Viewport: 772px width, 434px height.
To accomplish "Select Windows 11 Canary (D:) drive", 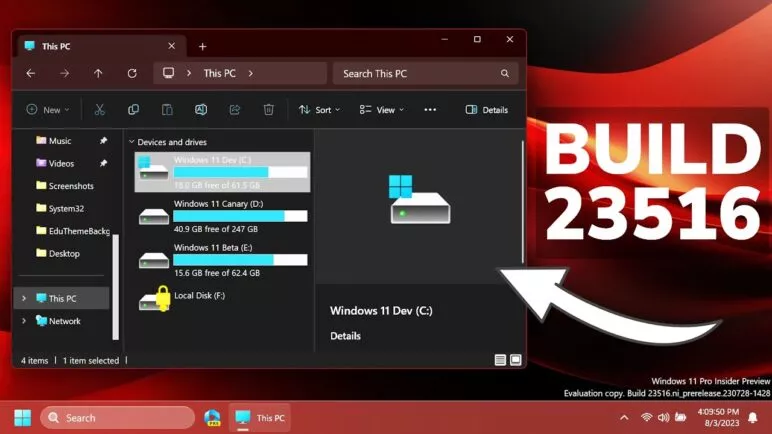I will [222, 216].
